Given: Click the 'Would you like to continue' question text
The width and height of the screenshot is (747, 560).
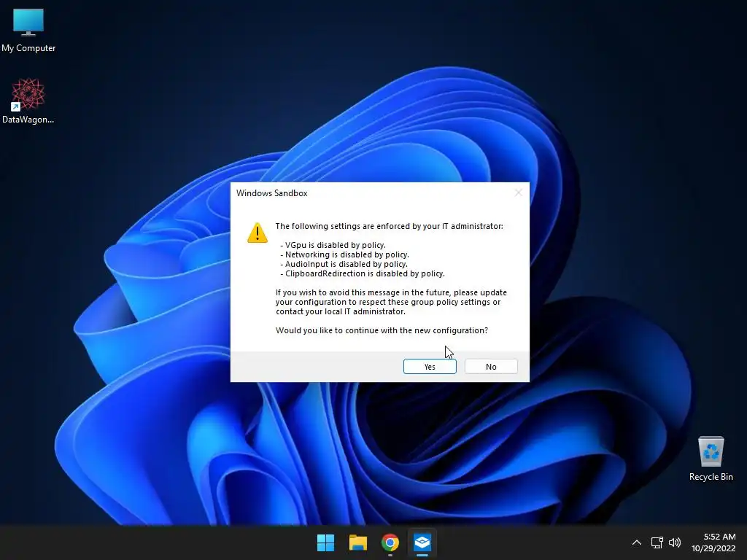Looking at the screenshot, I should click(x=382, y=330).
